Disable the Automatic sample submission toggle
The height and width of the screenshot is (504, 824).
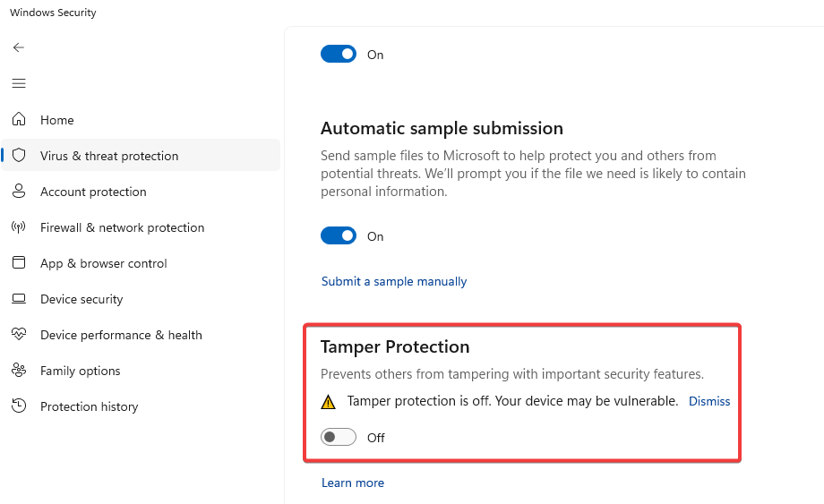339,236
